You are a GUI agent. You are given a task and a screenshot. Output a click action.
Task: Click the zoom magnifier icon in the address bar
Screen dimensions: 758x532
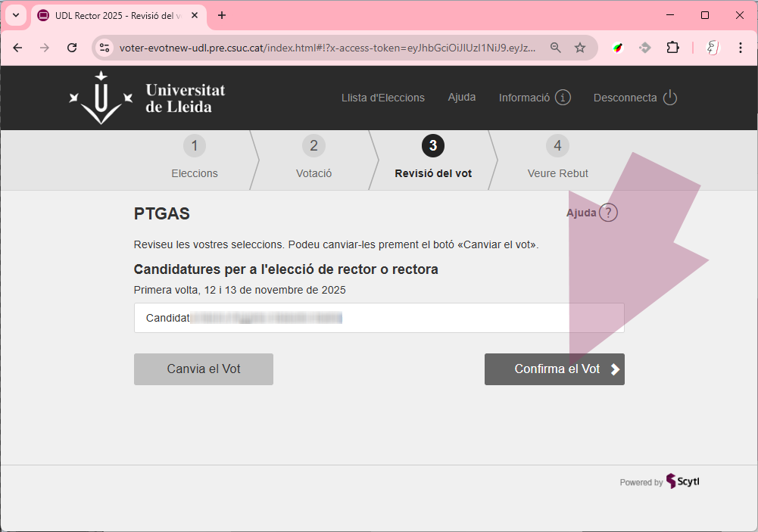(556, 48)
